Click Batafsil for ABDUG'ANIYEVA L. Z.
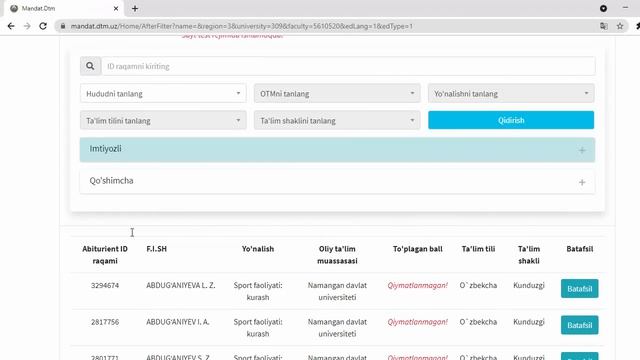The image size is (640, 360). (x=579, y=289)
